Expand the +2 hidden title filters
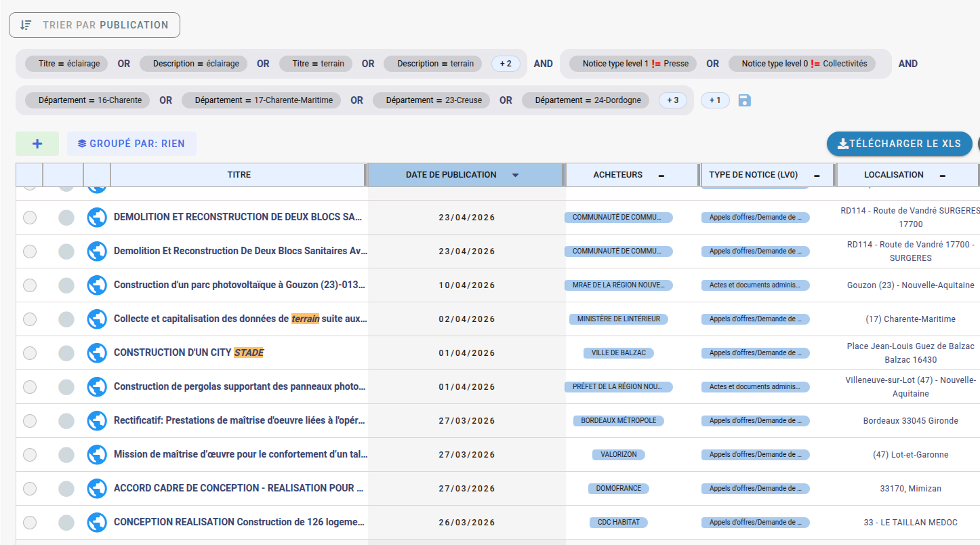 506,64
